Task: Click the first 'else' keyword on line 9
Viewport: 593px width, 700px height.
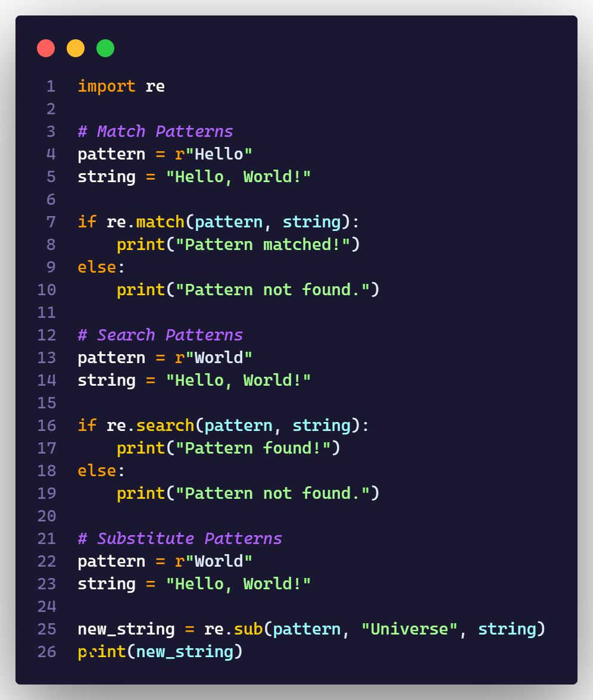Action: (96, 267)
